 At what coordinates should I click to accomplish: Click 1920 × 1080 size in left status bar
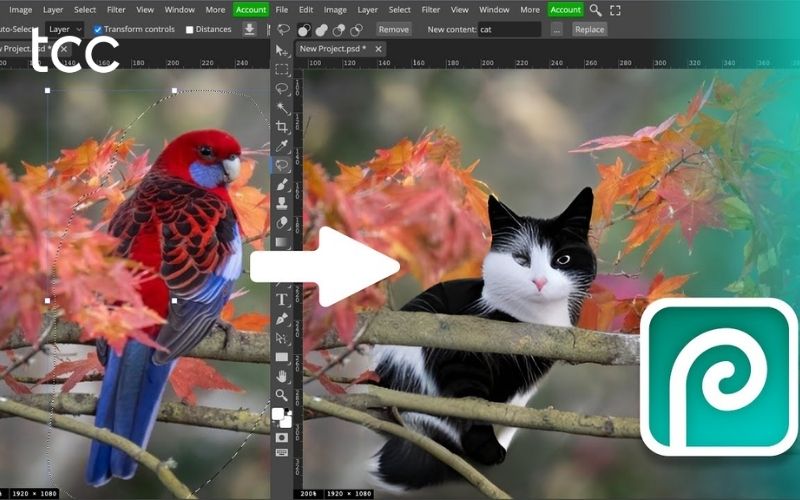pos(34,494)
